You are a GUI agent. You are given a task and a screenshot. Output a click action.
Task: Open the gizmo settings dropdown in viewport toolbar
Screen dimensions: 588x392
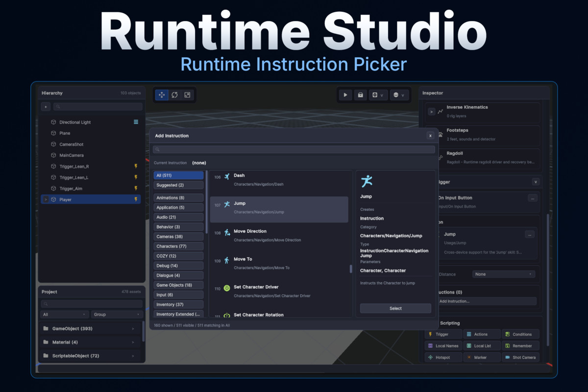tap(378, 95)
